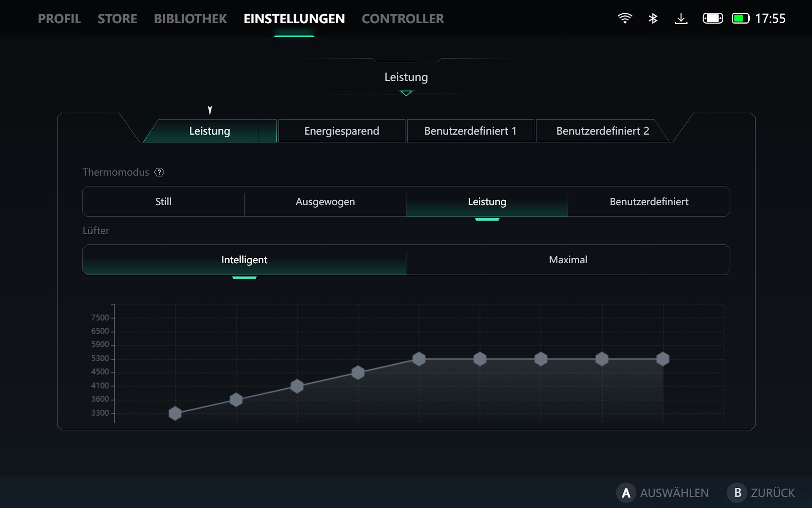Click the 3300 rpm fan curve point

(x=175, y=414)
